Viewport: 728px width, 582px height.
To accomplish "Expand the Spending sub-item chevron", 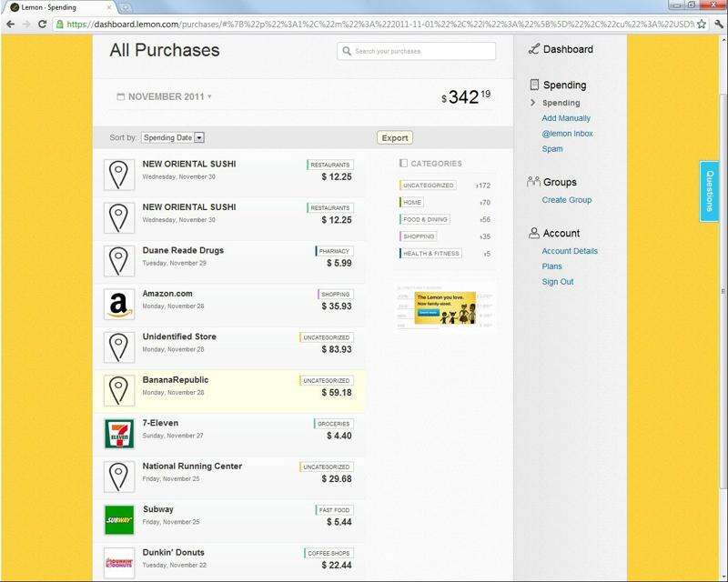I will point(533,103).
